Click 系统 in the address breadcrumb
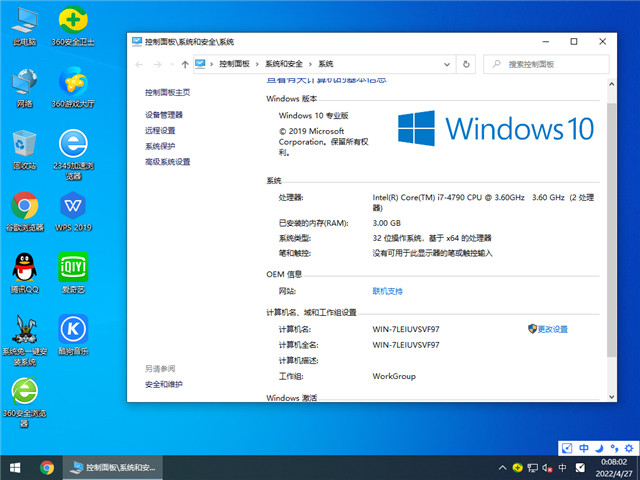 [x=326, y=64]
